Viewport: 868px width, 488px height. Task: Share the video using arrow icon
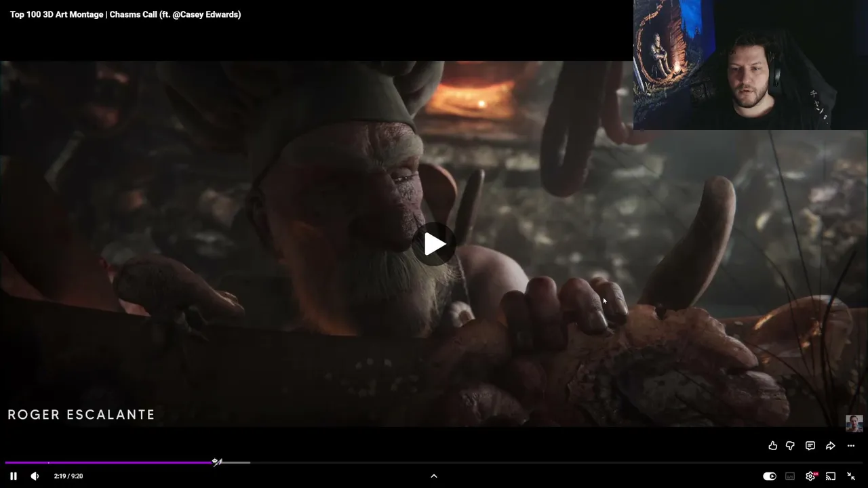(830, 445)
